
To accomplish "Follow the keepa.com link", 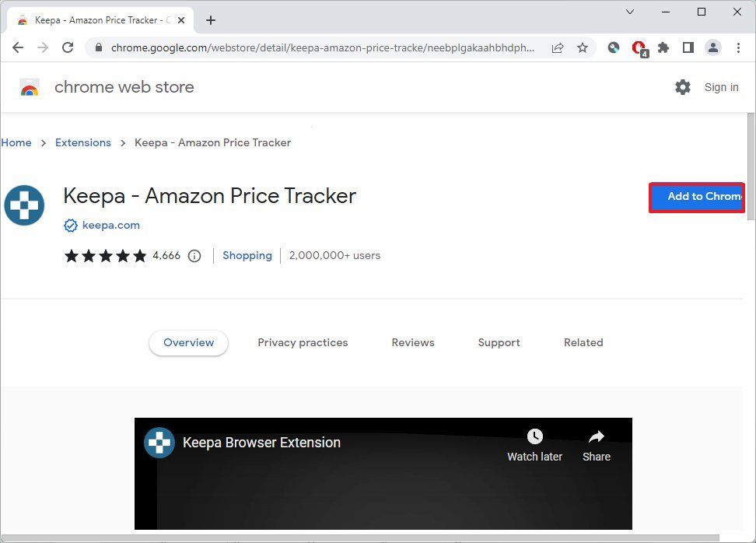I will [x=111, y=225].
